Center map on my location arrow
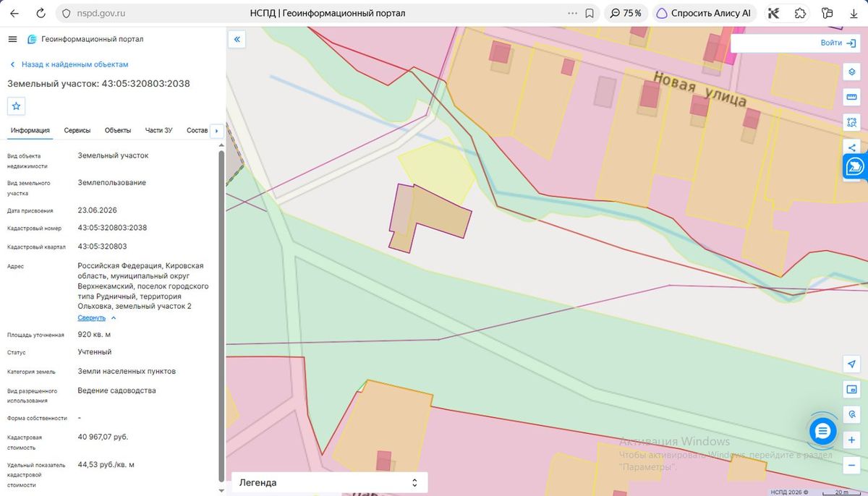868x496 pixels. tap(851, 364)
